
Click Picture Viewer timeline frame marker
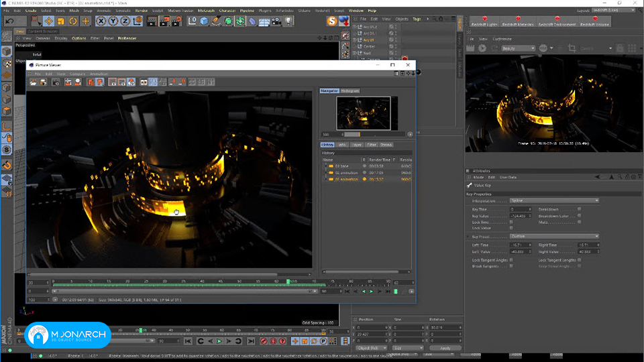coord(288,282)
